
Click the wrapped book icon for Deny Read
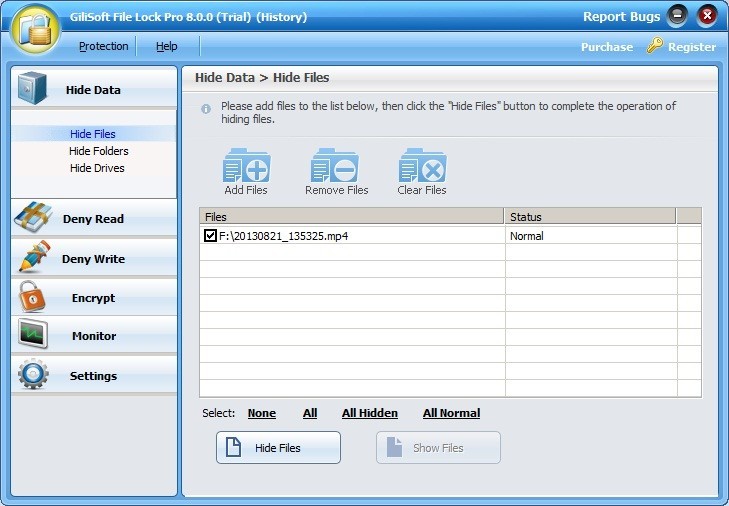click(x=33, y=217)
